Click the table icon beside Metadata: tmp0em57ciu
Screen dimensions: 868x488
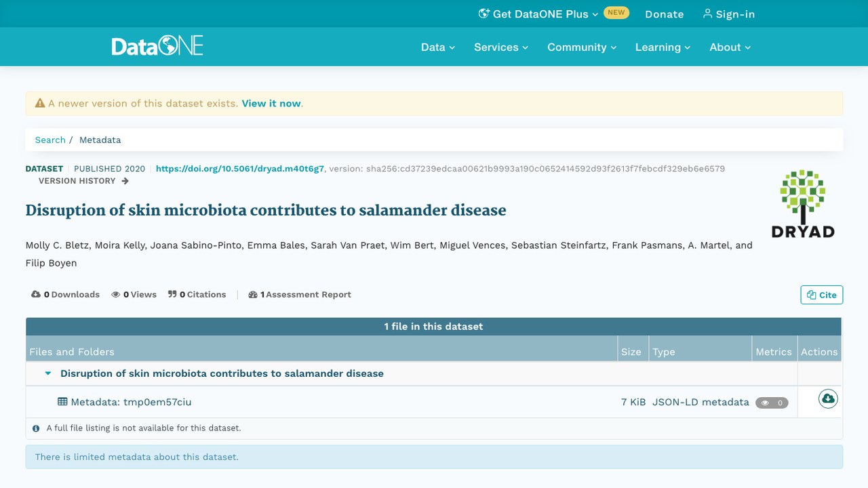(62, 402)
